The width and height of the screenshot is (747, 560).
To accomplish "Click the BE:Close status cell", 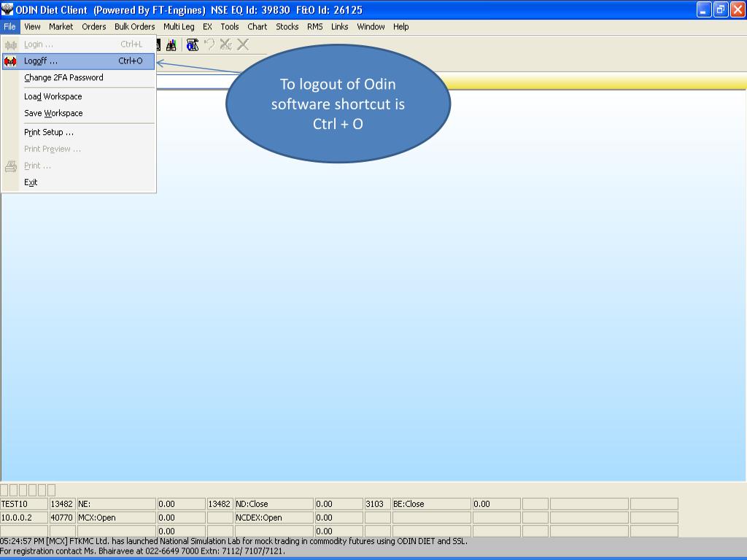I will [431, 504].
